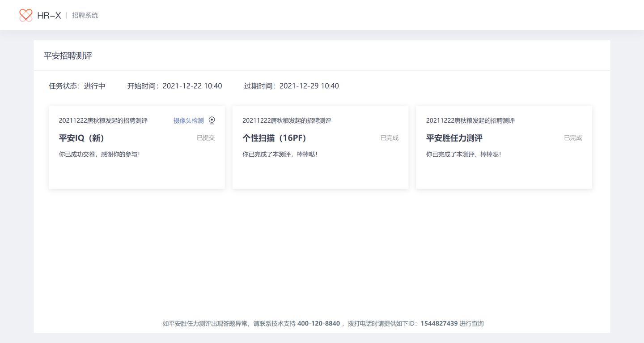Screen dimensions: 644x343
Task: Click the 你已成功交卷，感谢你的参与 message
Action: (x=99, y=154)
